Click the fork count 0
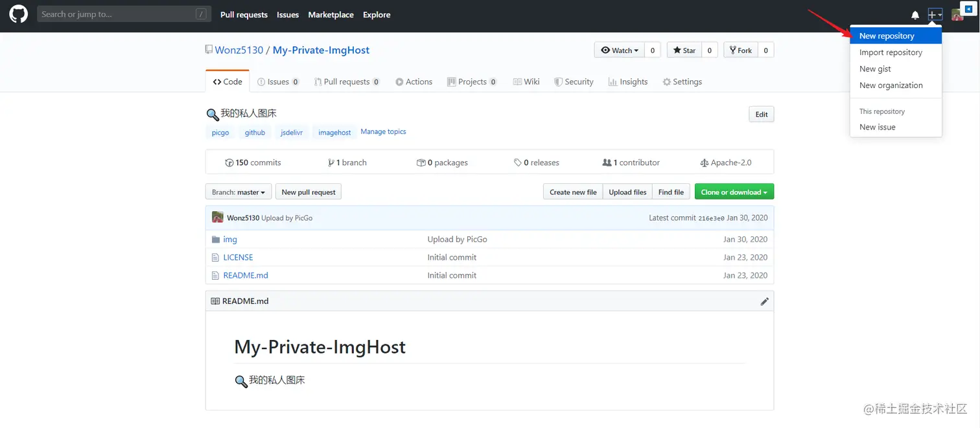The height and width of the screenshot is (428, 980). [x=766, y=50]
